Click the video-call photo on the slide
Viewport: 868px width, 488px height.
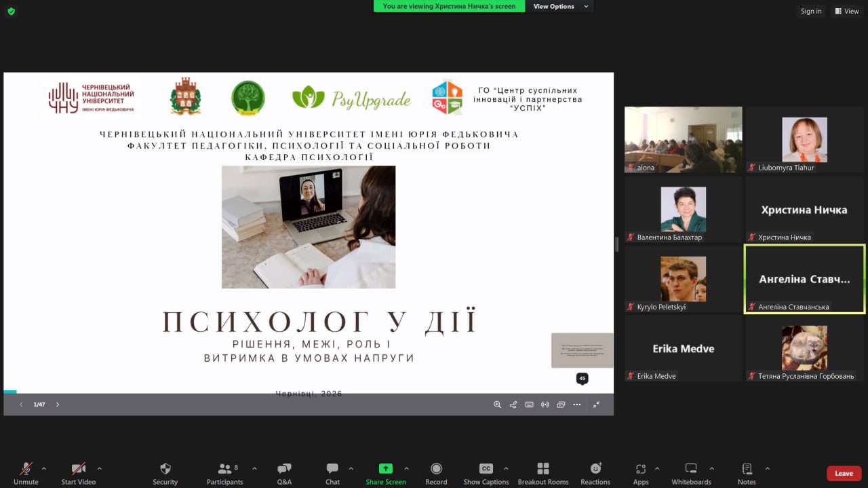tap(309, 227)
